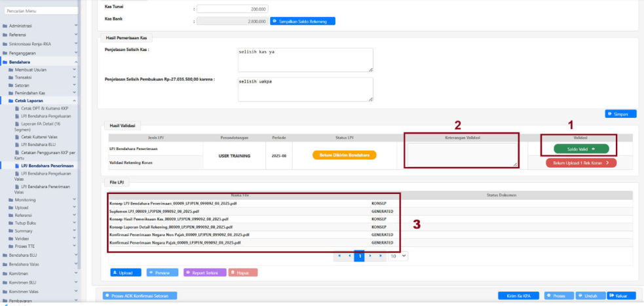Click Tampilkan Saldo Rekening button
Screen dimensions: 644x306
point(303,21)
